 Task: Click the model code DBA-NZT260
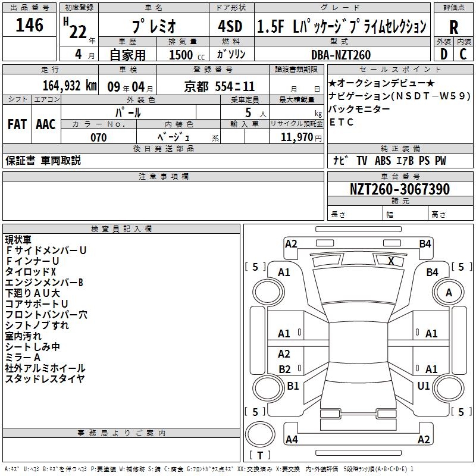click(341, 55)
